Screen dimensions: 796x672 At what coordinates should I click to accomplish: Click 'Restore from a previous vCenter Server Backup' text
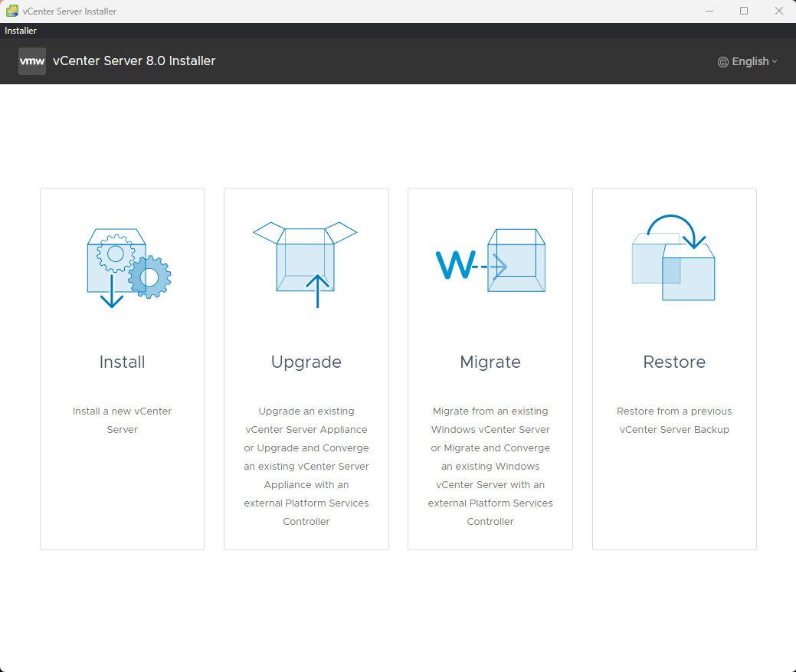click(x=674, y=420)
